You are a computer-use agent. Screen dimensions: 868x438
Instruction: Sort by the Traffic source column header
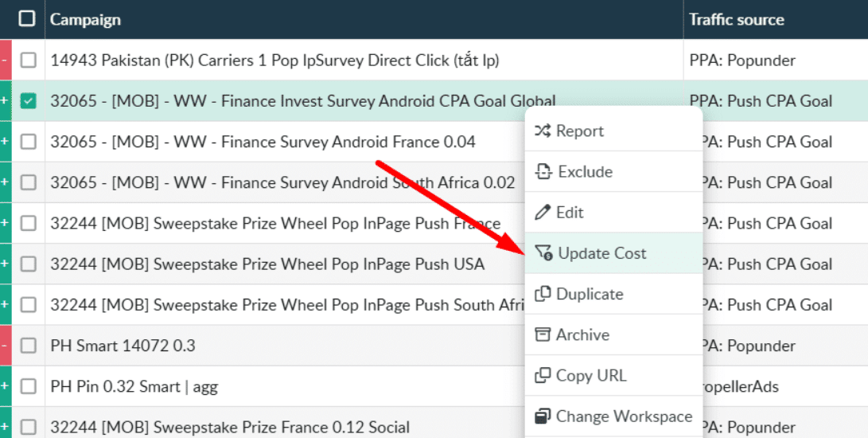pos(737,20)
